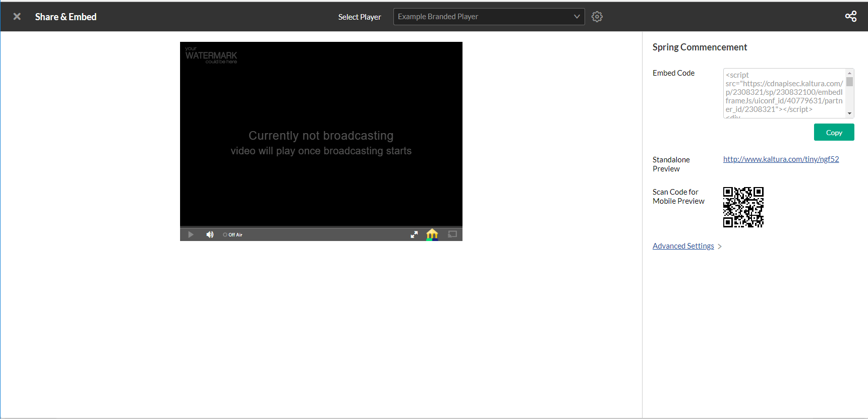Click the Share & Embed heading

pos(66,17)
